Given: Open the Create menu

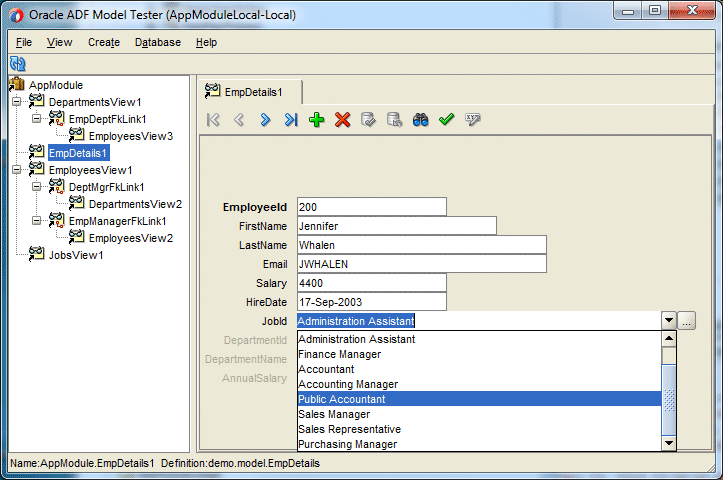Looking at the screenshot, I should coord(104,42).
